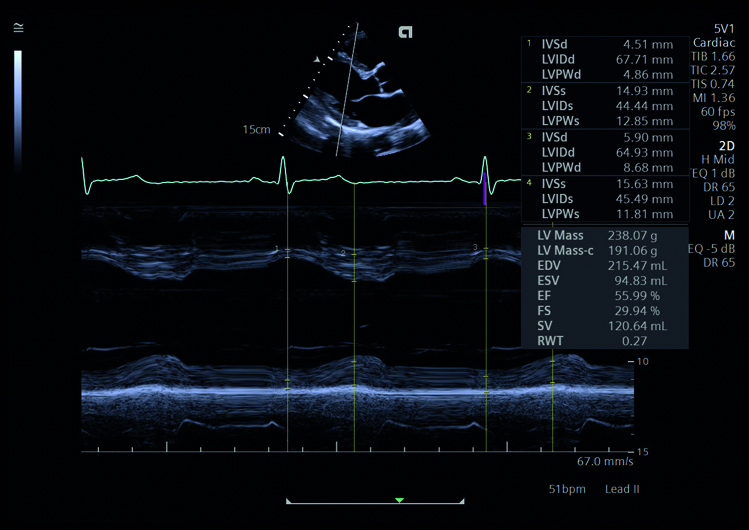Click the probe orientation marker above the 2D image
This screenshot has height=530, width=749.
(405, 32)
